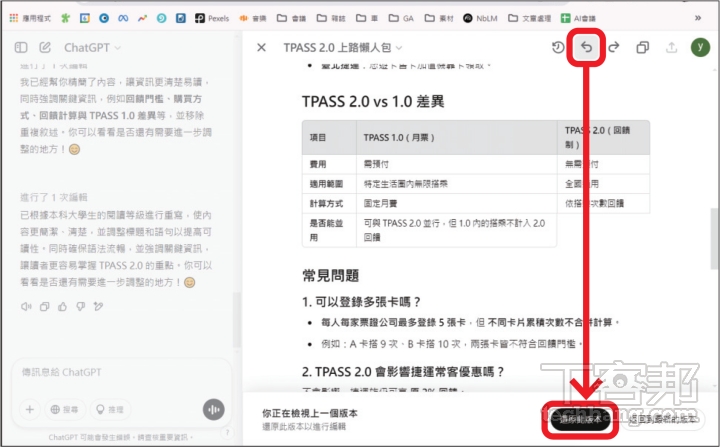Image resolution: width=720 pixels, height=447 pixels.
Task: Click the canvas vertical scrollbar
Action: point(715,239)
